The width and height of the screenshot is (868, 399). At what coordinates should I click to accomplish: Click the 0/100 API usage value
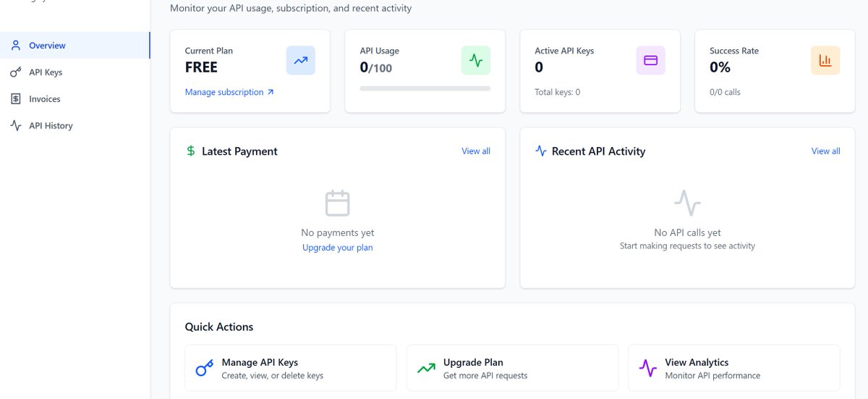[x=376, y=67]
